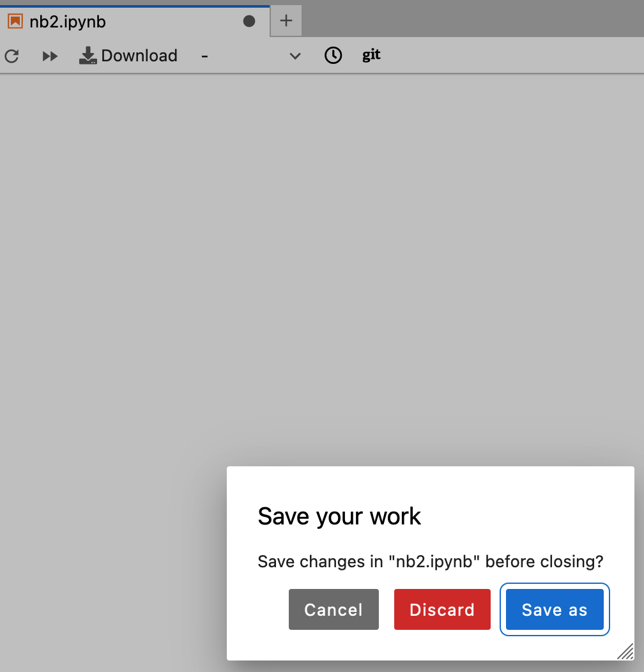The width and height of the screenshot is (644, 672).
Task: Open the kernel selection dropdown
Action: (249, 56)
